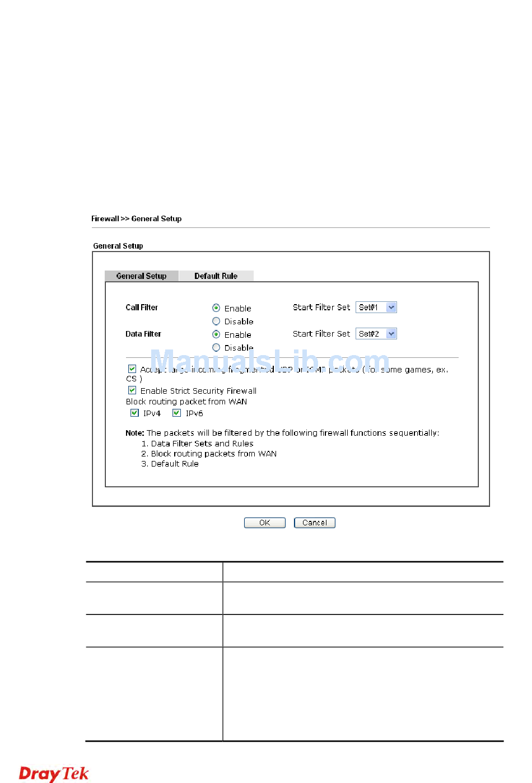Click note item 1. Data Filter Sets and Rules
532x783 pixels.
tap(197, 444)
